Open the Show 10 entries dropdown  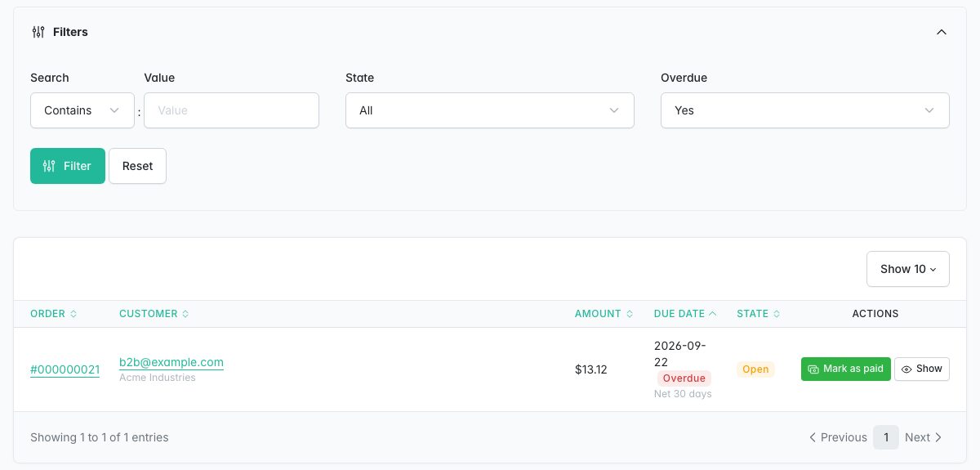pos(908,269)
